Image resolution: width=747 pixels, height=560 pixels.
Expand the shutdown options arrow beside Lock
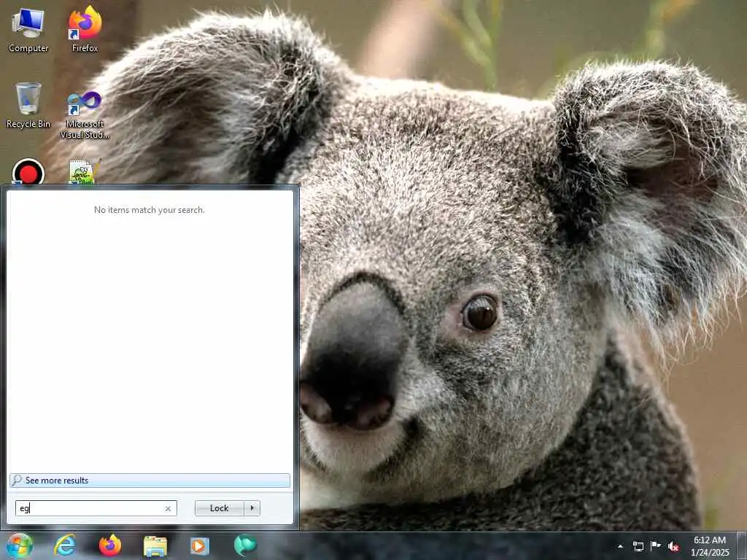pos(252,508)
